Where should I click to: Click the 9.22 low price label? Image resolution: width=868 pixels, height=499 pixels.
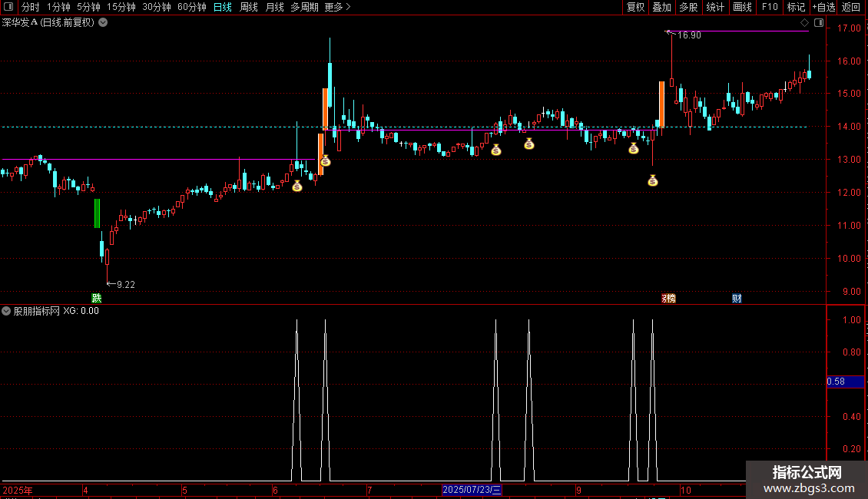[126, 284]
